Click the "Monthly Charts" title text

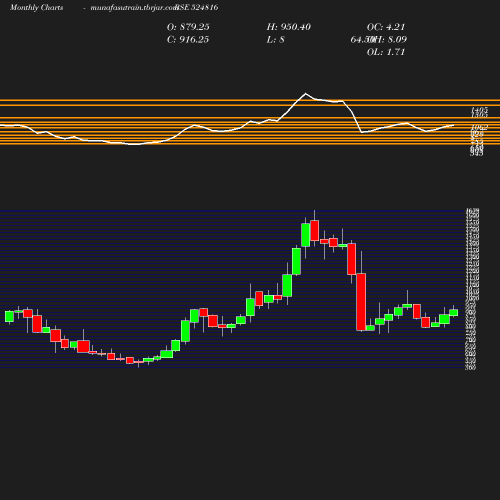pos(37,8)
